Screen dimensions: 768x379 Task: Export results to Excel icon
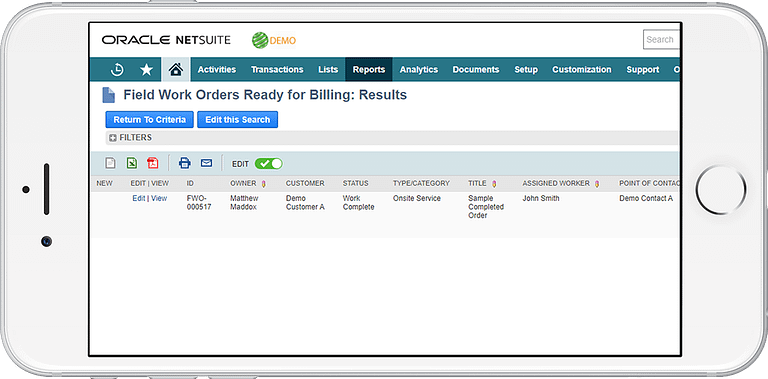pyautogui.click(x=132, y=163)
